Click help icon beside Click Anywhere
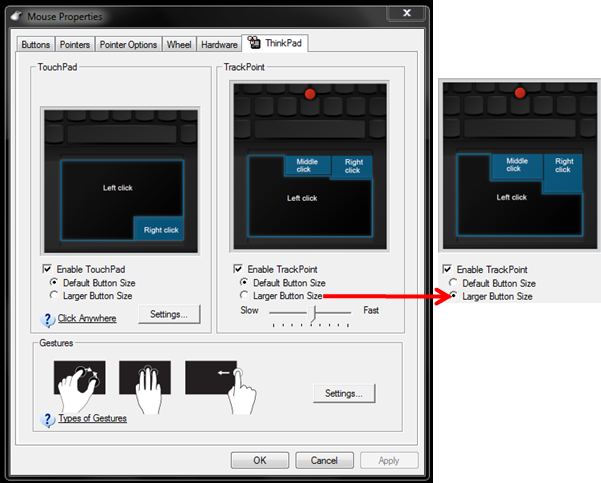Screen dimensions: 601x483 pos(48,319)
